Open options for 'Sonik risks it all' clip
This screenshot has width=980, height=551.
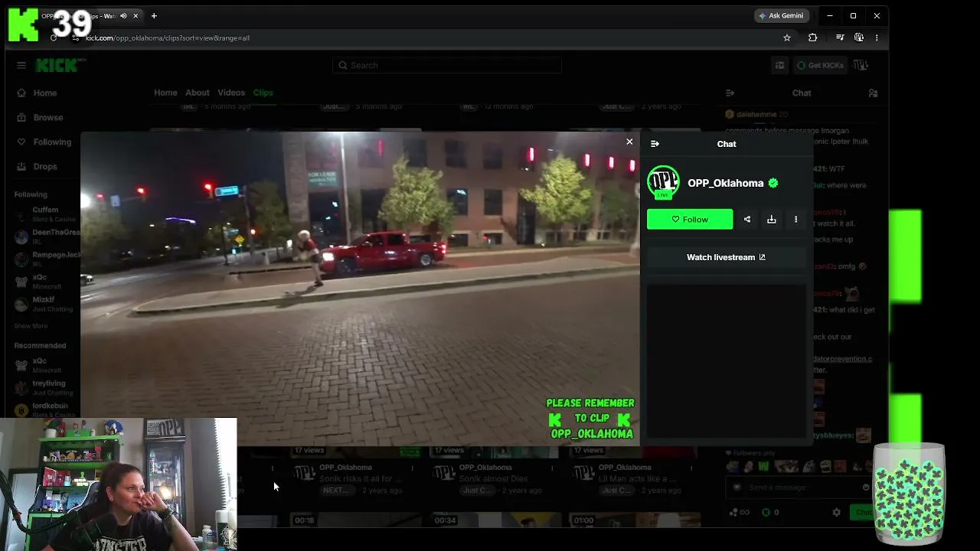click(413, 468)
